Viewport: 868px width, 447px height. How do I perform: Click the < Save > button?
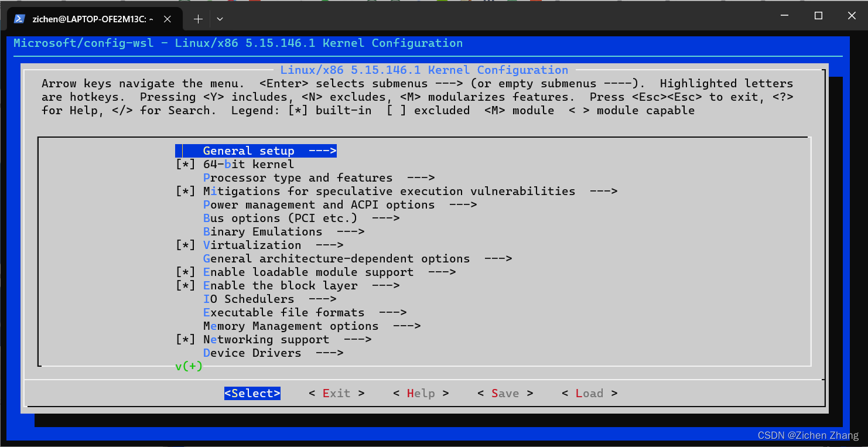(x=505, y=393)
